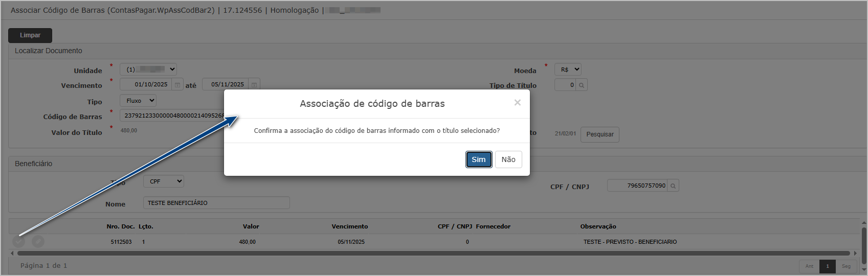868x276 pixels.
Task: Open calendar picker for end date 05/11/2025
Action: [254, 84]
